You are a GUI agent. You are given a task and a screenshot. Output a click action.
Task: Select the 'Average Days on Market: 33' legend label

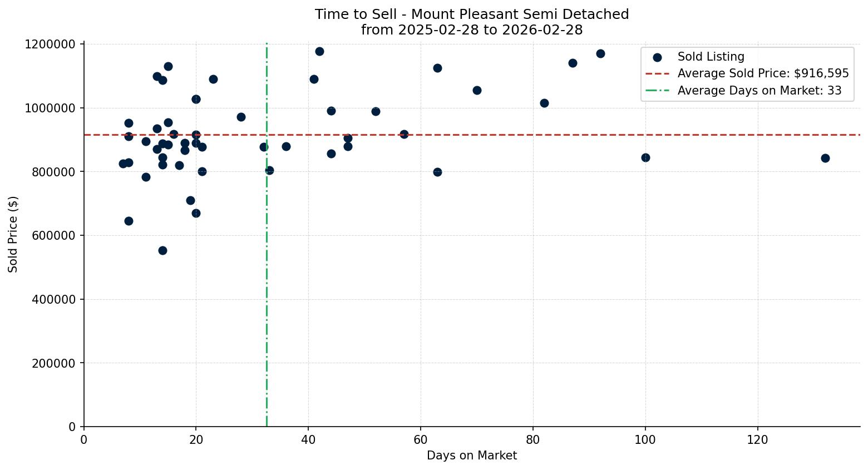(759, 91)
